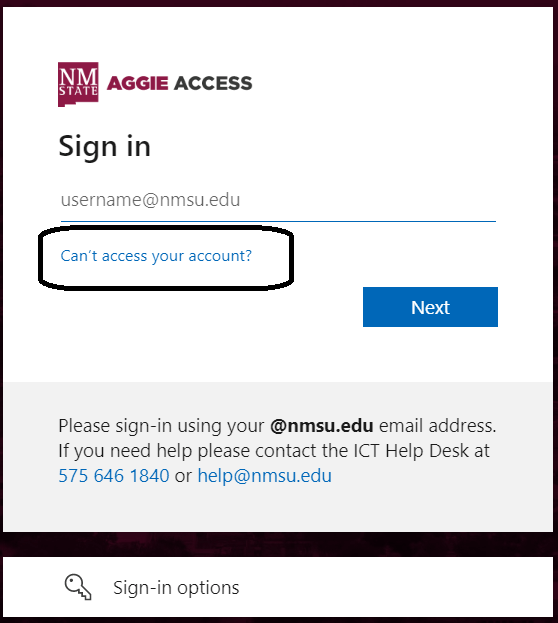Screen dimensions: 558x623
Task: Click the dark maroon strip between the cards
Action: (x=278, y=544)
